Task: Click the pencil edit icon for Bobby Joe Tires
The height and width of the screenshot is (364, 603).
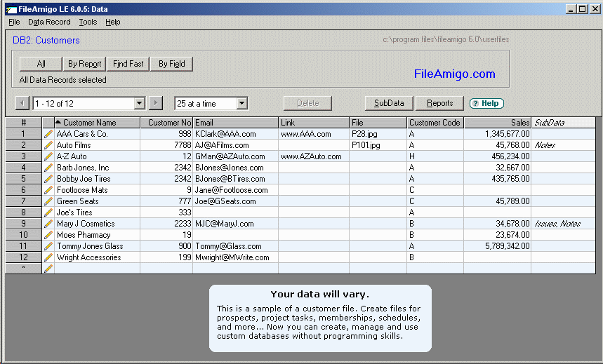Action: click(48, 179)
